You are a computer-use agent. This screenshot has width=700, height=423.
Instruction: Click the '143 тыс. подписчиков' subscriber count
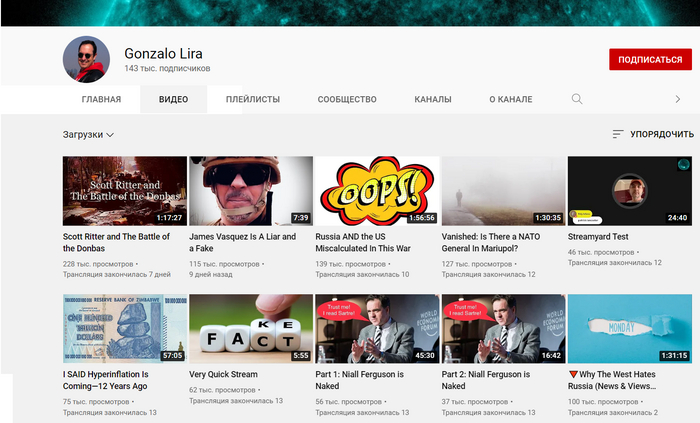point(167,68)
